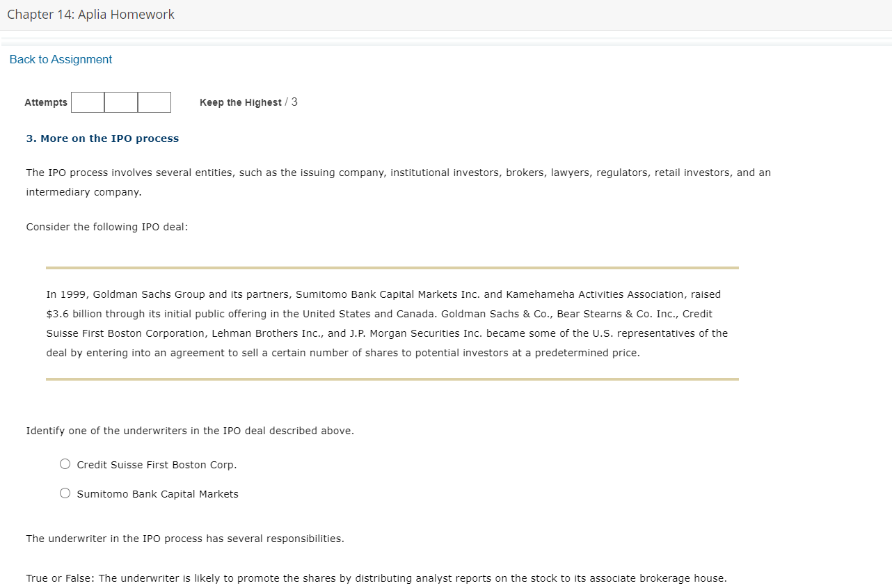
Task: Click the Identify one of the underwriters prompt
Action: [x=190, y=430]
